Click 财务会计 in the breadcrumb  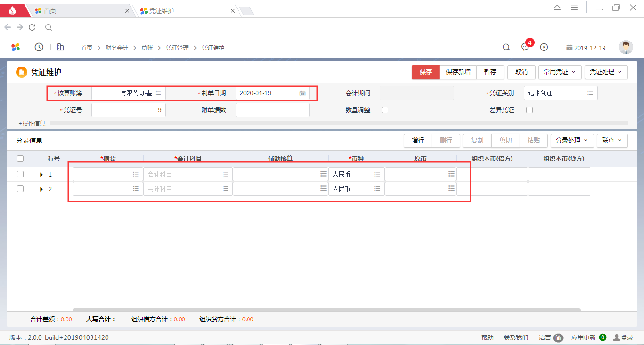(x=116, y=48)
